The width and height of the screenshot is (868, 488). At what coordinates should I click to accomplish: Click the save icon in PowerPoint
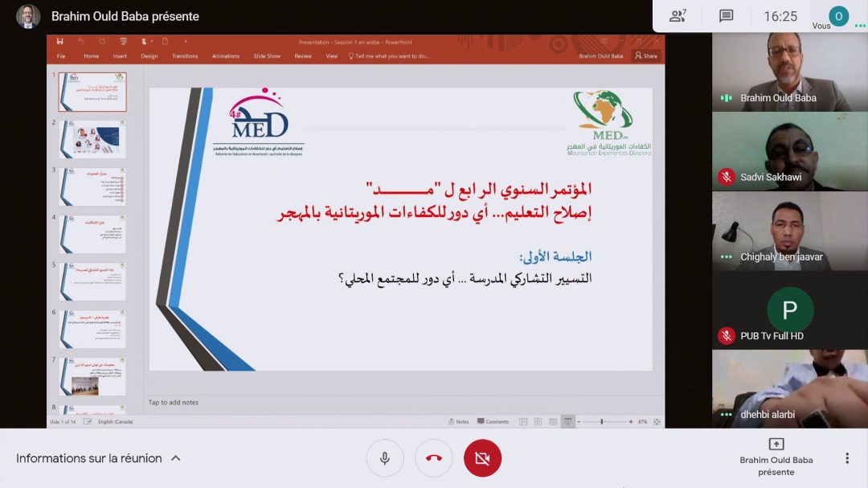(60, 42)
